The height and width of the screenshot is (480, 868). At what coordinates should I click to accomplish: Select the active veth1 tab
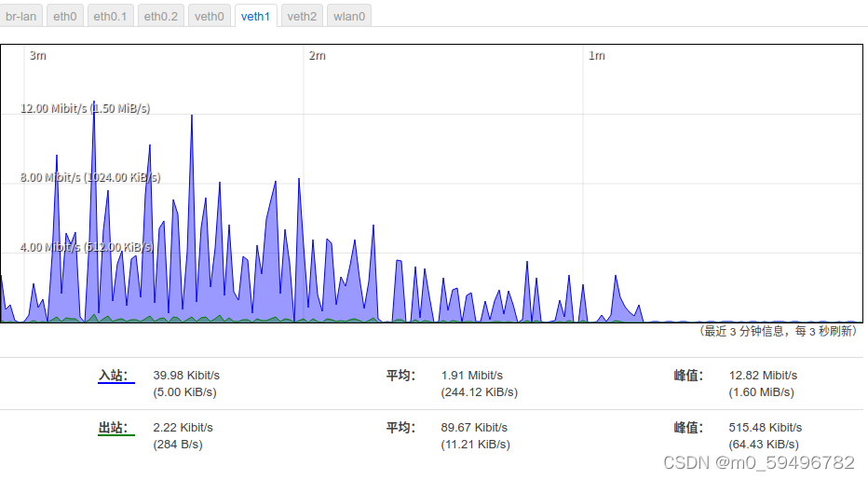[255, 16]
